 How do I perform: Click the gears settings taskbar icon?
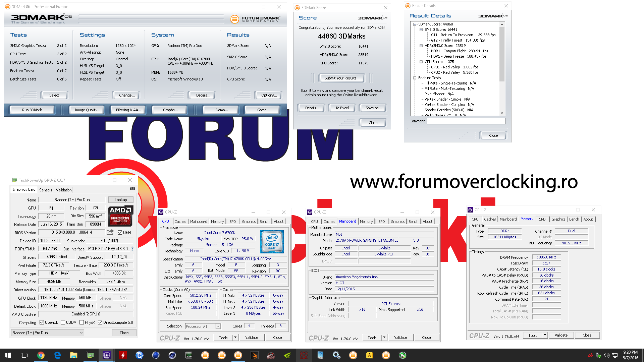pyautogui.click(x=336, y=355)
